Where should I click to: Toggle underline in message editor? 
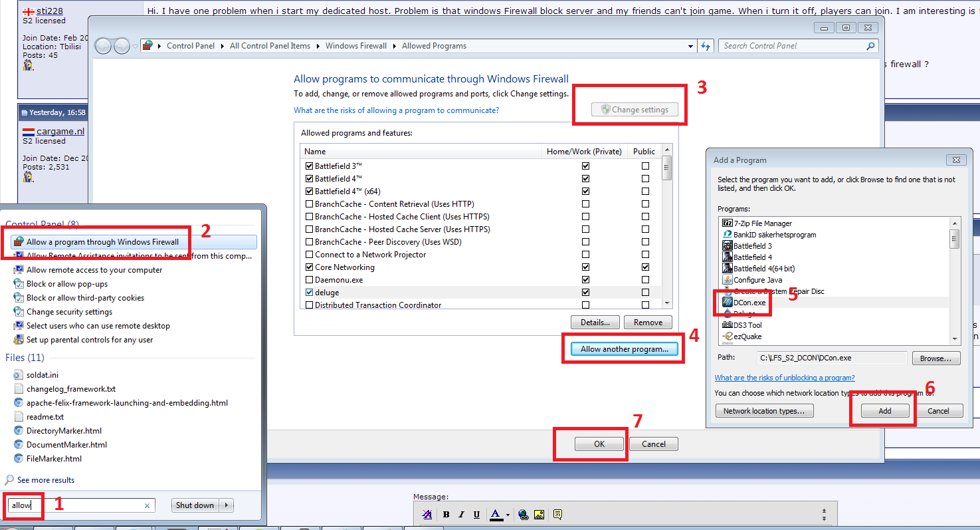pos(476,514)
